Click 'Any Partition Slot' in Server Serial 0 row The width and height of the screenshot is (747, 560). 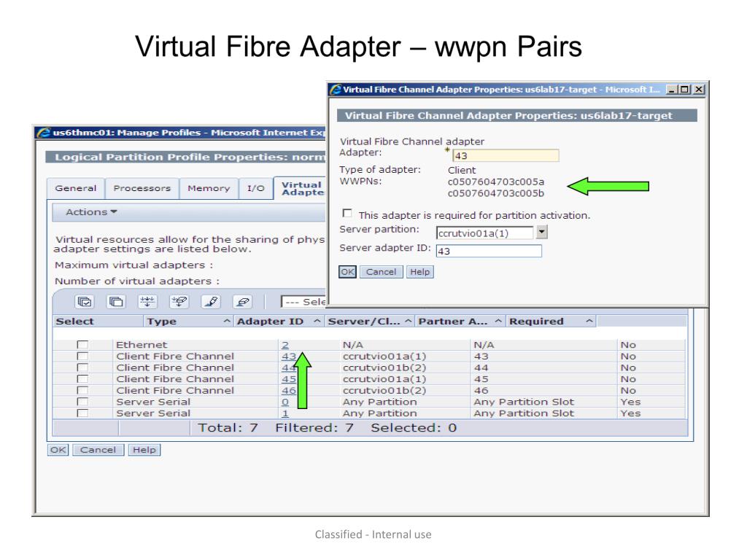click(x=524, y=402)
